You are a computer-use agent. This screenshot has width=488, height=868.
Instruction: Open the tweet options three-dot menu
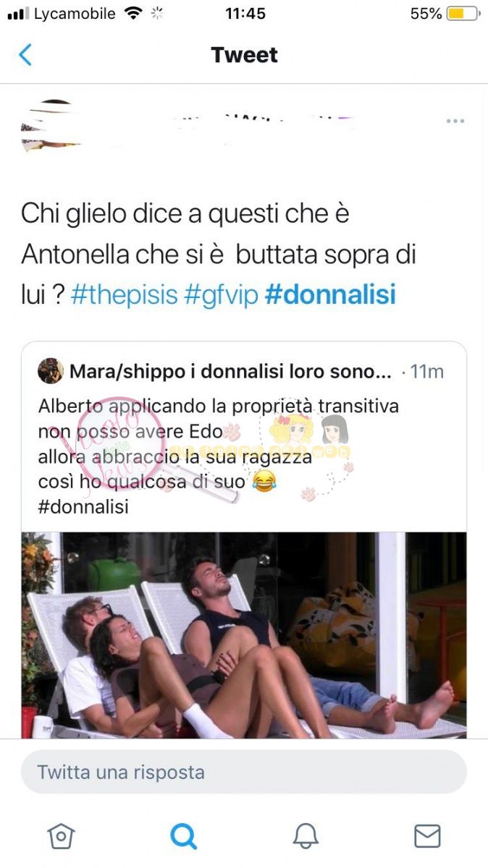coord(455,121)
